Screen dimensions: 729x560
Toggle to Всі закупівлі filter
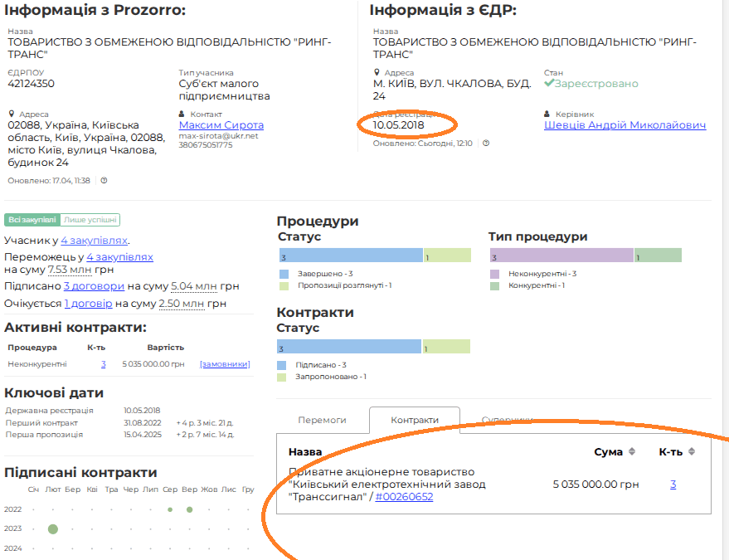[x=32, y=220]
